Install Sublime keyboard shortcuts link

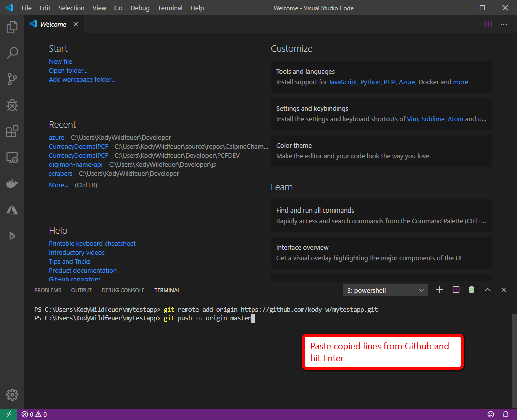(x=433, y=119)
